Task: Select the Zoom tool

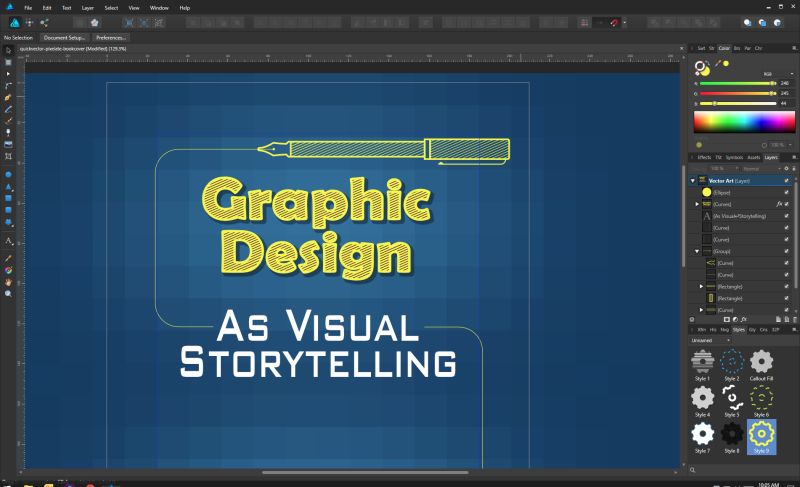Action: coord(8,294)
